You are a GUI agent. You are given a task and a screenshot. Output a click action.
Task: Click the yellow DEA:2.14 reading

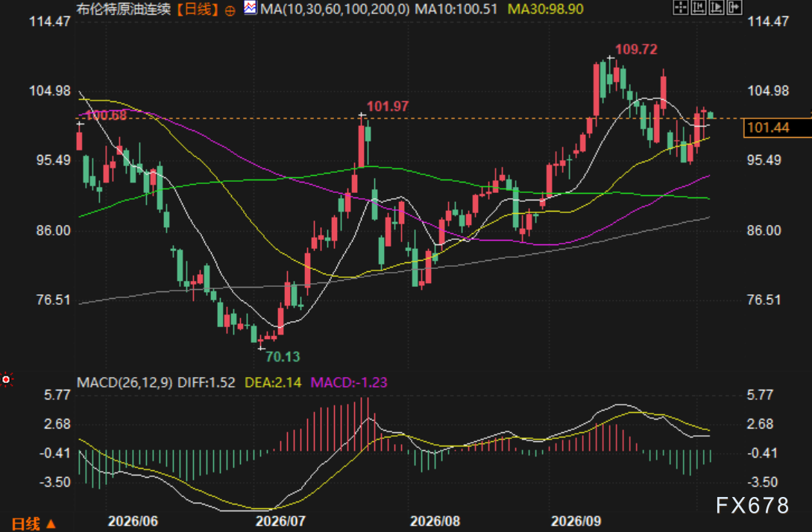click(x=273, y=382)
